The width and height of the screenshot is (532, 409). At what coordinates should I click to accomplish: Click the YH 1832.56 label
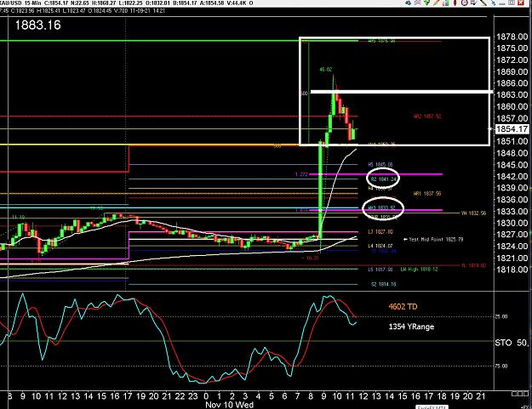point(473,213)
